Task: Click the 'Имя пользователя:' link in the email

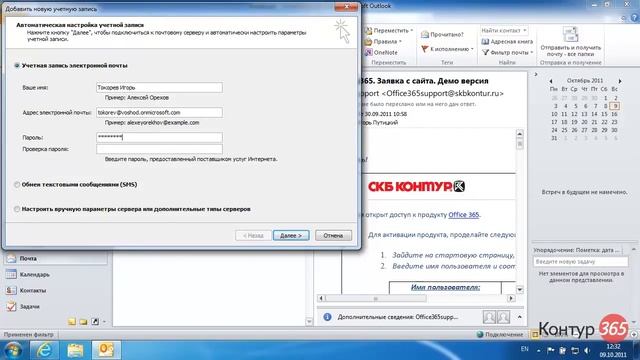Action: [445, 287]
